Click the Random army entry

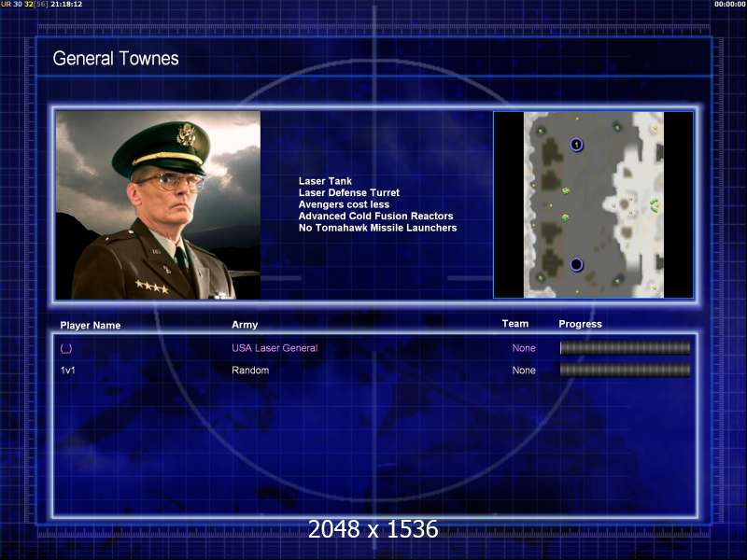250,370
